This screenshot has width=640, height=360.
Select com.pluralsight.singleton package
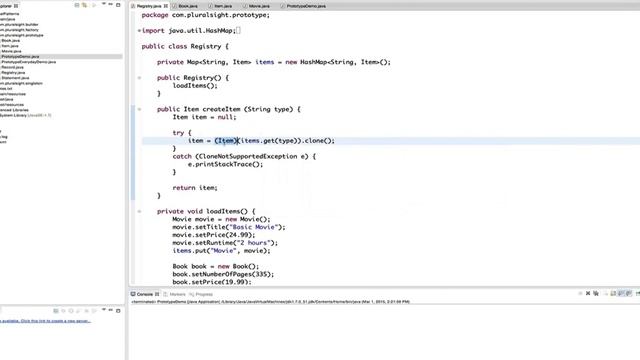point(21,83)
